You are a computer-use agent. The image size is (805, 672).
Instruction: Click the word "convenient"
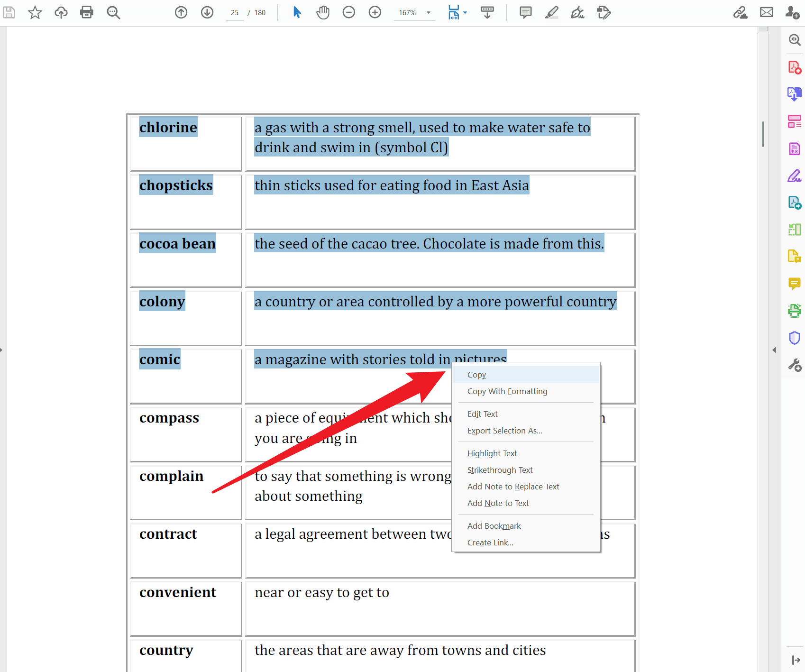click(178, 592)
